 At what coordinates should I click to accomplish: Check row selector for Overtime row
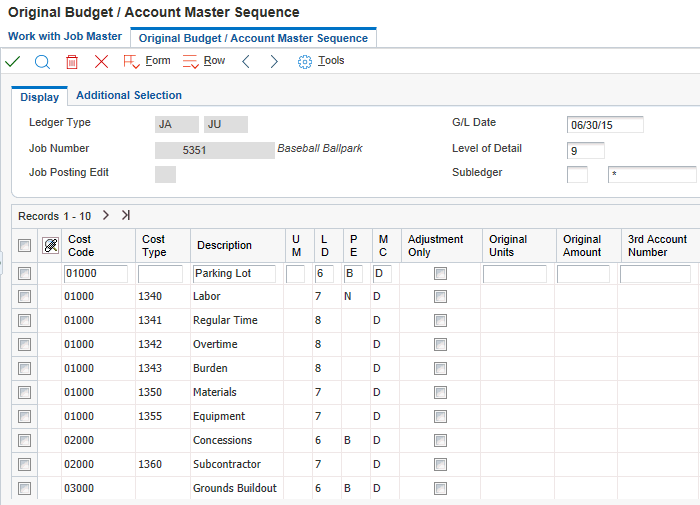click(x=25, y=344)
